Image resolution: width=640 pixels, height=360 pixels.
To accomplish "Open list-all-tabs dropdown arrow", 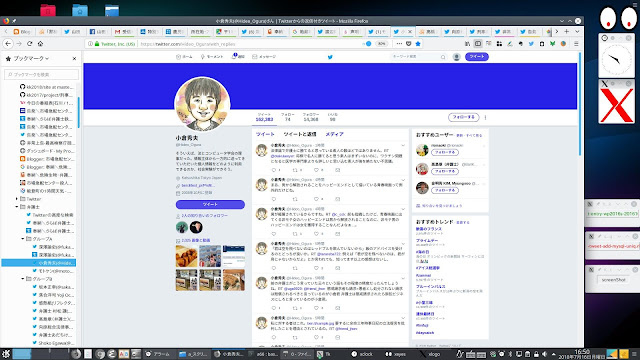I will pyautogui.click(x=577, y=31).
